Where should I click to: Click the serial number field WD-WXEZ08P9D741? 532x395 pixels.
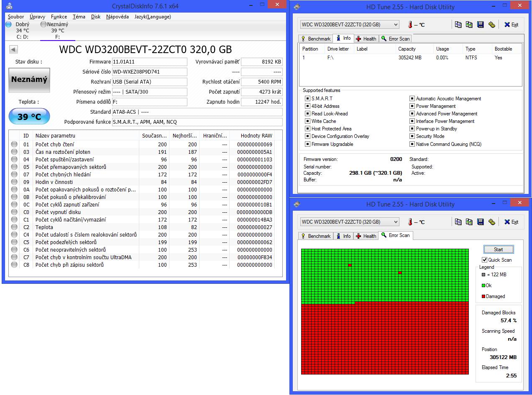[x=149, y=72]
